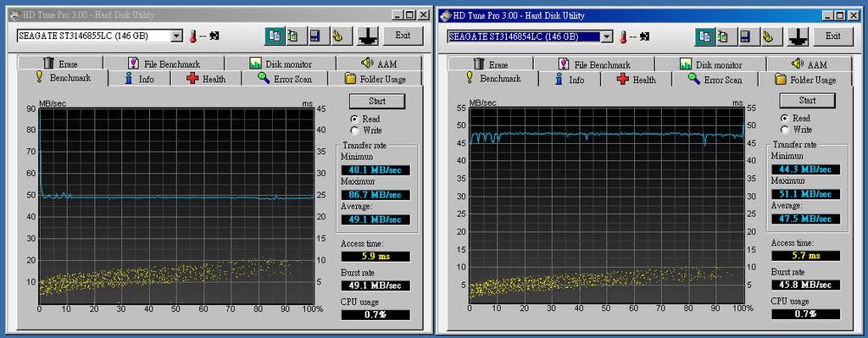
Task: Open drive dropdown for ST3146854LC
Action: 607,36
